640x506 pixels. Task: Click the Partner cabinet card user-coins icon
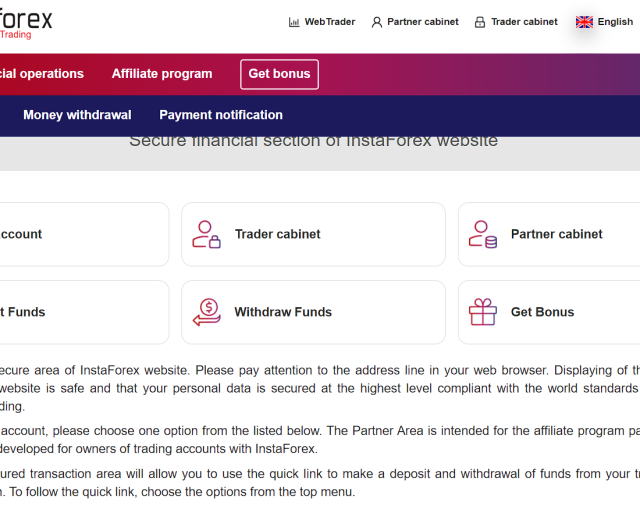483,234
